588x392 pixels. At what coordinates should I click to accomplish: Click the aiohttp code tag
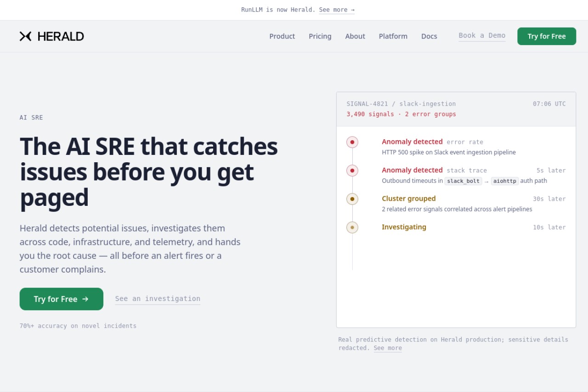pos(505,181)
